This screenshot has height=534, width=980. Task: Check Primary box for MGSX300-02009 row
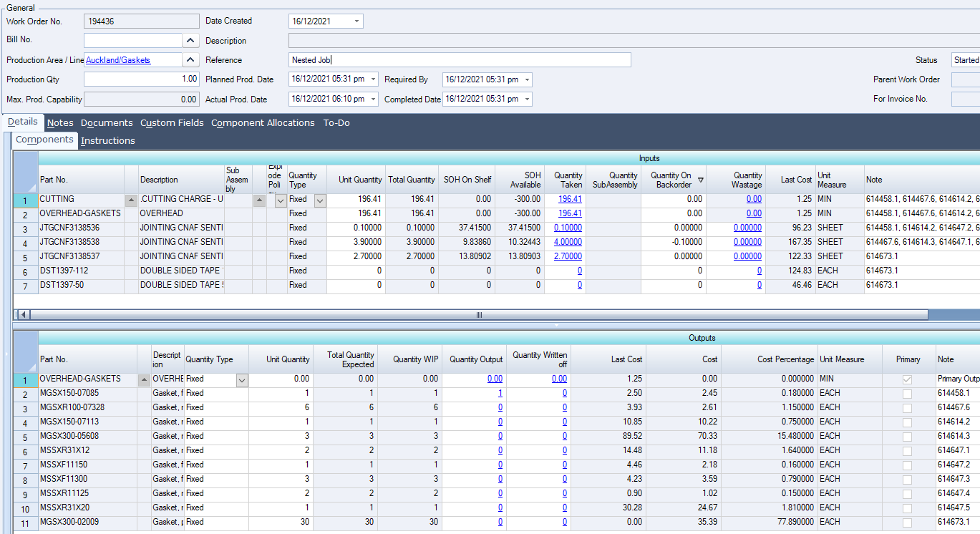pyautogui.click(x=907, y=523)
